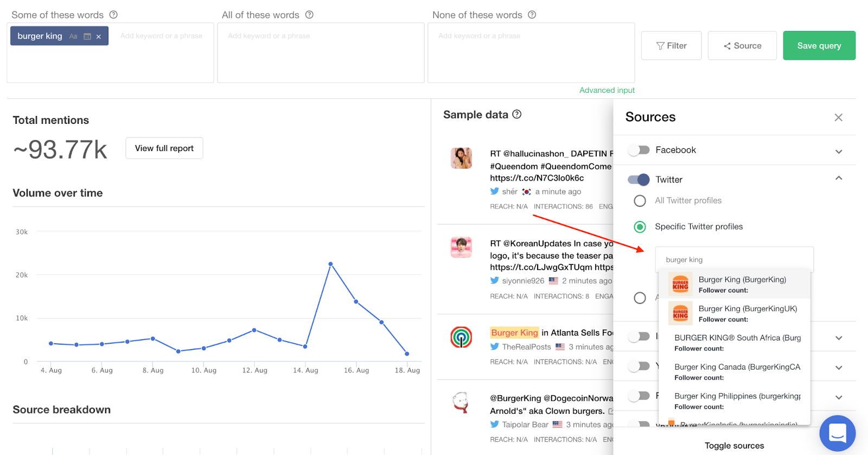Open the Filter options
The width and height of the screenshot is (868, 455).
[x=672, y=46]
